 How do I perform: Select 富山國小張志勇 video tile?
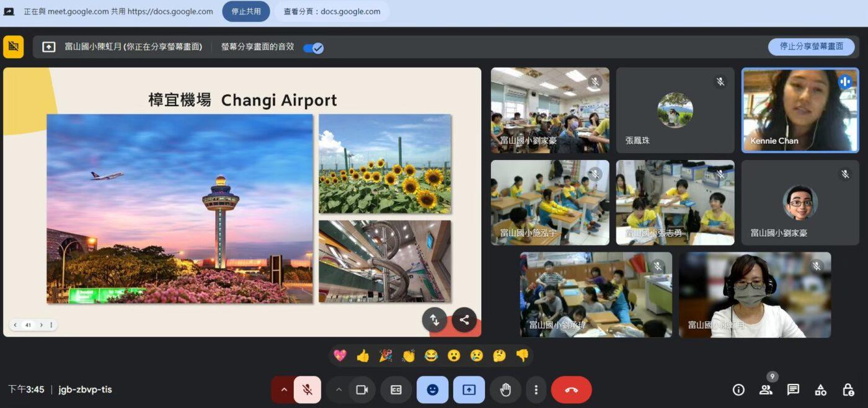675,203
